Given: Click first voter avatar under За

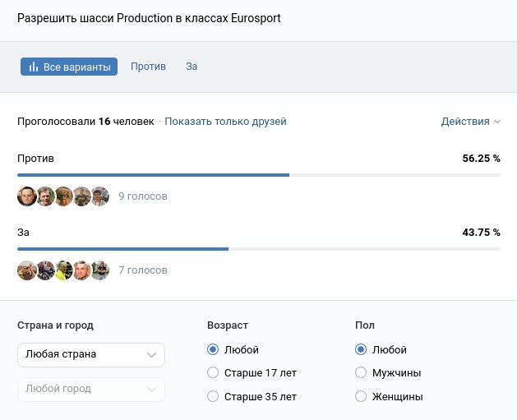Looking at the screenshot, I should tap(27, 270).
